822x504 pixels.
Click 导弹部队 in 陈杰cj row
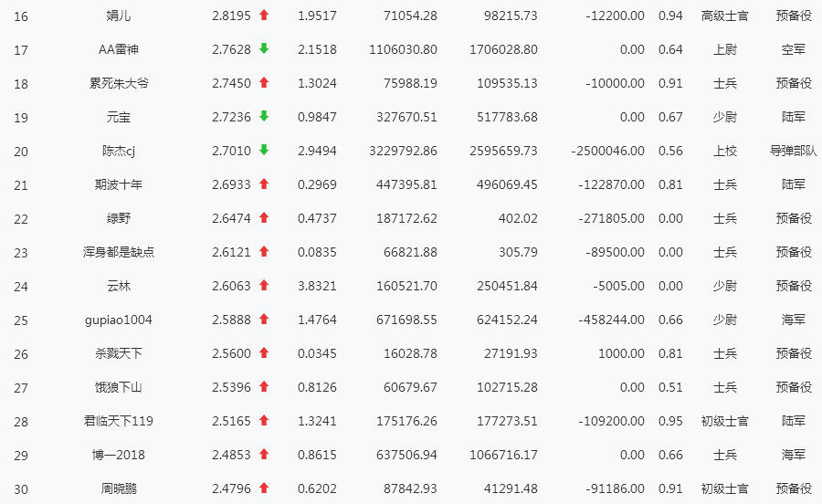[794, 151]
